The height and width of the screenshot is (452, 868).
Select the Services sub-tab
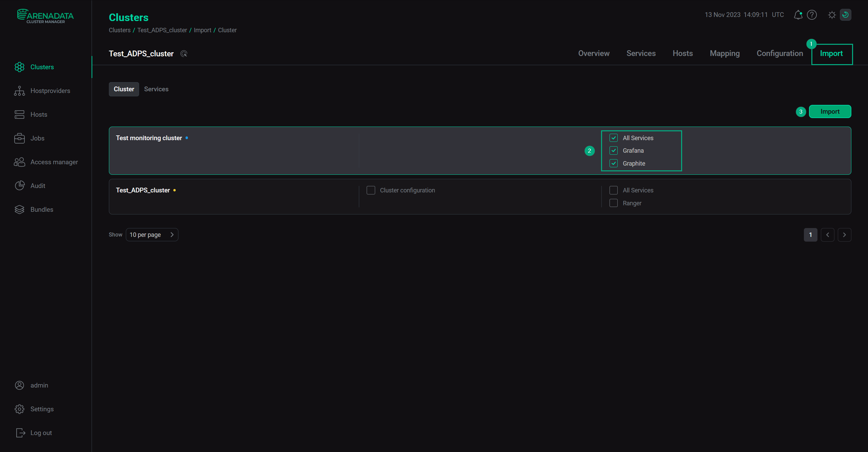156,89
